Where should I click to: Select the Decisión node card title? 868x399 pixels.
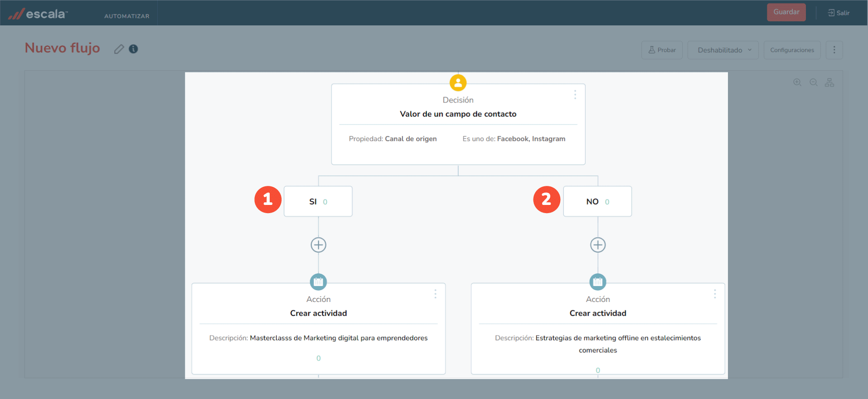[458, 114]
